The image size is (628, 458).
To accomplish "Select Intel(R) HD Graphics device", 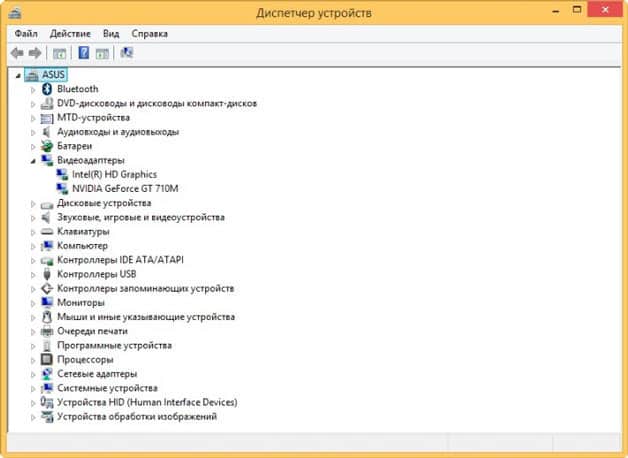I will 114,174.
